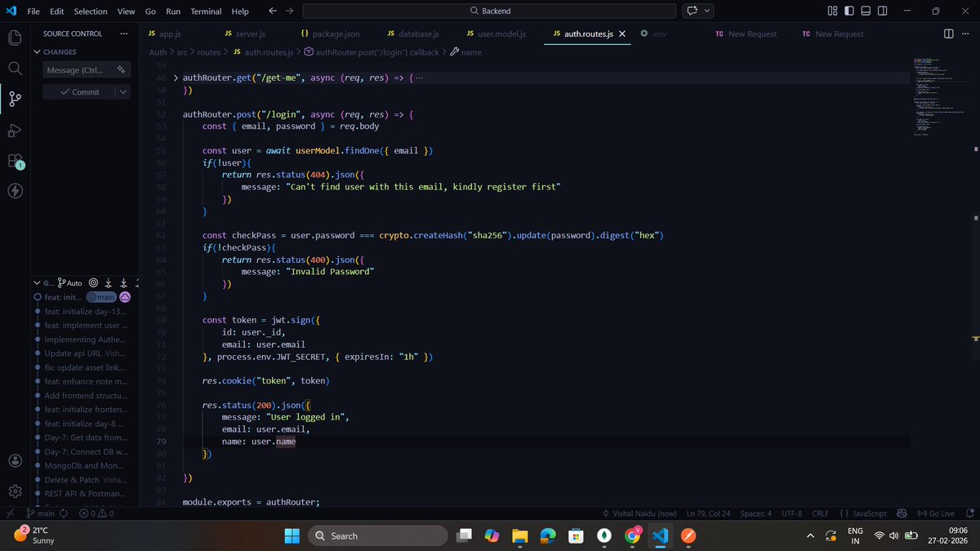Viewport: 980px width, 551px height.
Task: Expand folded get-me route at line 40
Action: 176,78
